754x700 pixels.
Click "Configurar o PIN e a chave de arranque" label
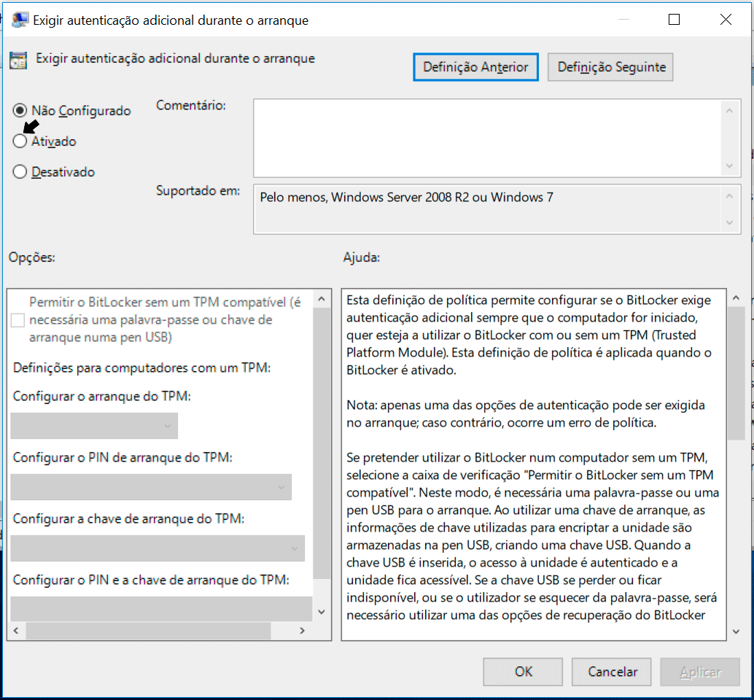pos(151,580)
